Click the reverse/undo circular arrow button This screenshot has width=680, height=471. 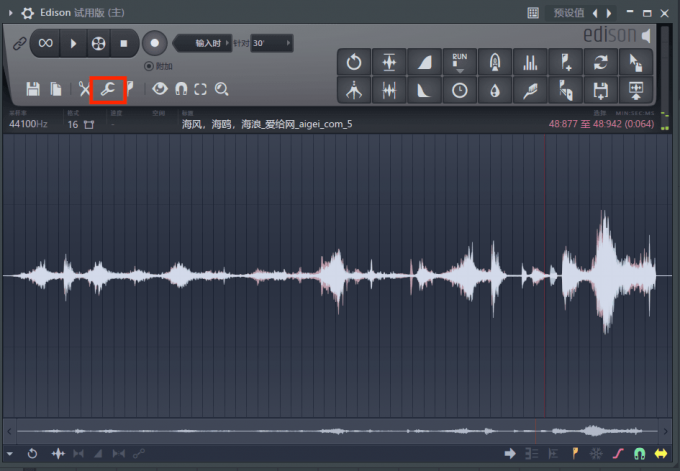(x=354, y=62)
